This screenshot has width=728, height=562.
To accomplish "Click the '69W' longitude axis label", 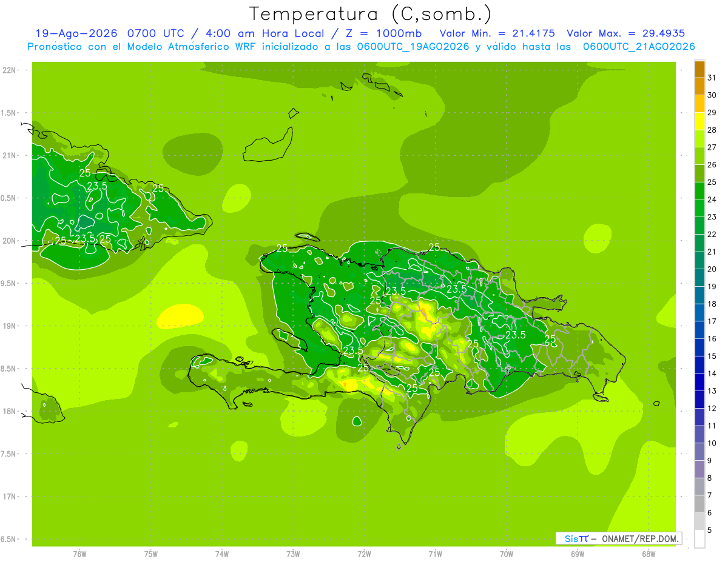I will click(x=578, y=554).
